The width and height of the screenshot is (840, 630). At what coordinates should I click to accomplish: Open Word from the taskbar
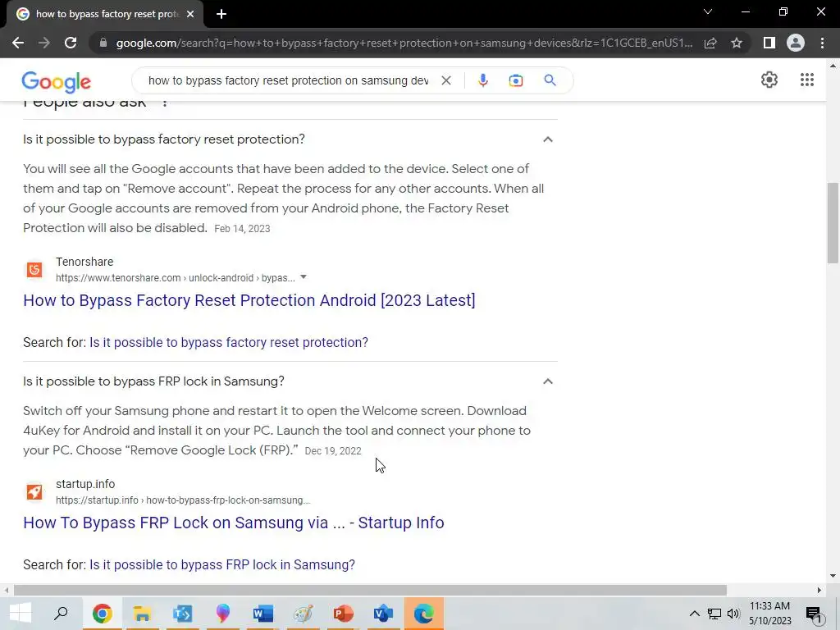263,614
